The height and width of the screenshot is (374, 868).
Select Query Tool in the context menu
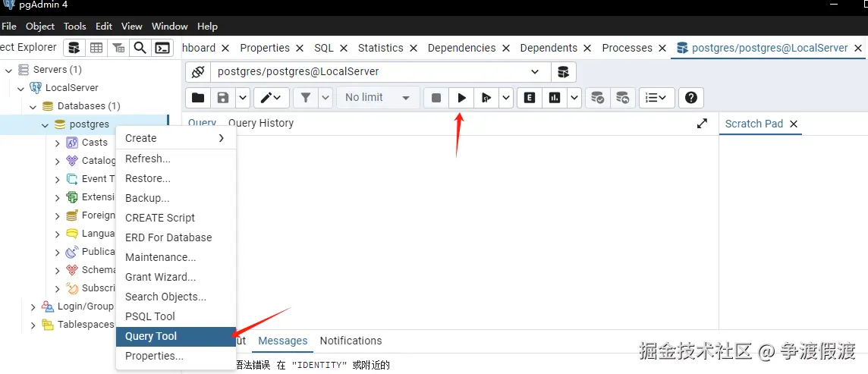(x=175, y=336)
